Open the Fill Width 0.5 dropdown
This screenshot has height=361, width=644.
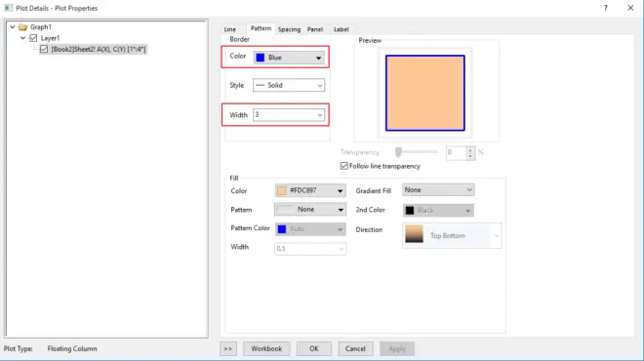[x=310, y=249]
